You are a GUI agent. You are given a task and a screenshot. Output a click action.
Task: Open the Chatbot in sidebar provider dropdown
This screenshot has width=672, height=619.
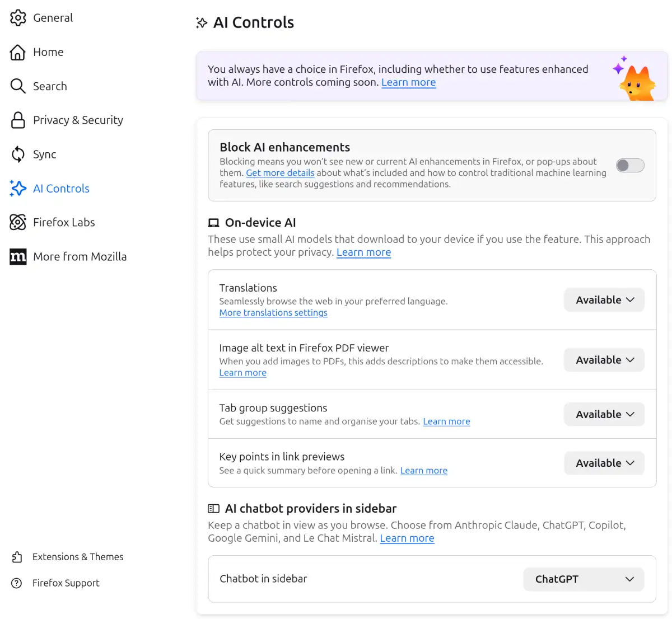584,579
